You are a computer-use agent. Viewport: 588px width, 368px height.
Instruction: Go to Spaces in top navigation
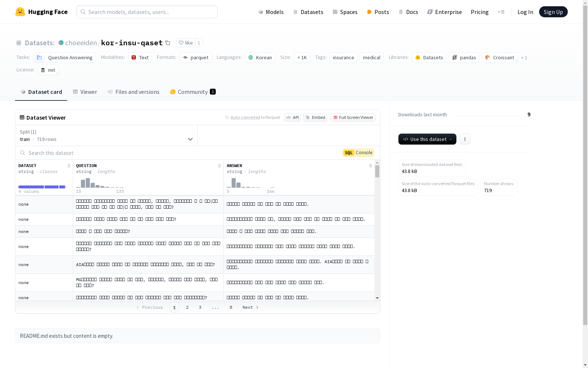click(x=345, y=12)
